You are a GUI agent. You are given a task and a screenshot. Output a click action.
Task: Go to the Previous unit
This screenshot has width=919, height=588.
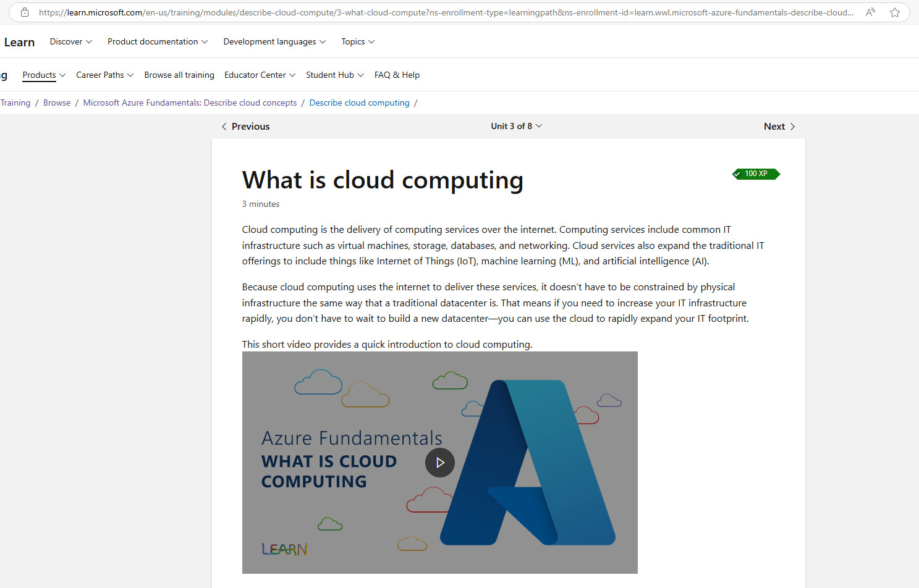tap(245, 126)
